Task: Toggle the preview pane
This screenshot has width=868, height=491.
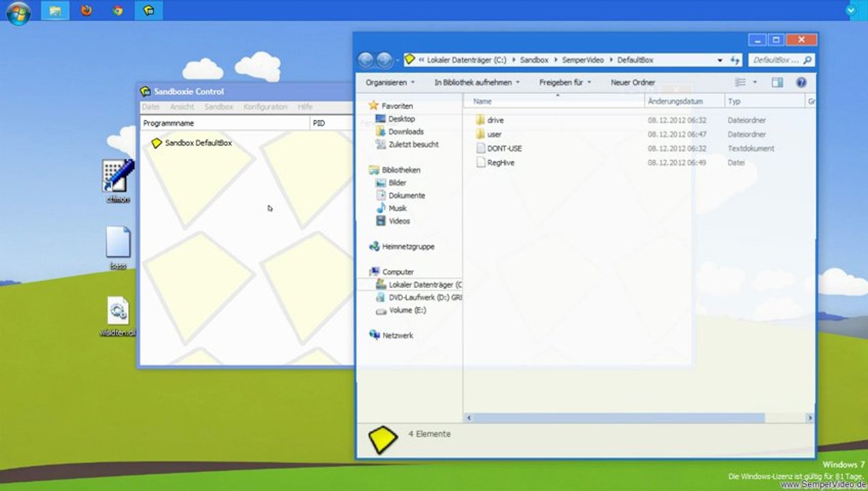Action: coord(777,83)
